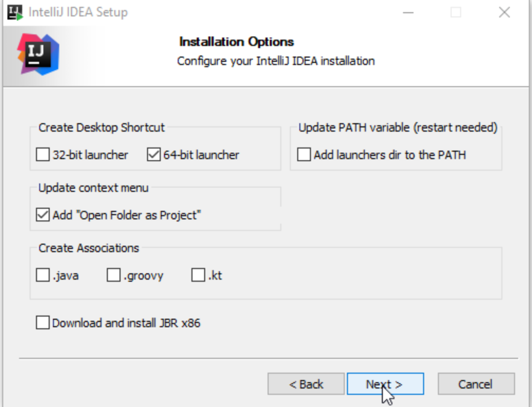532x407 pixels.
Task: Click the large IntelliJ IDEA logo
Action: [38, 53]
